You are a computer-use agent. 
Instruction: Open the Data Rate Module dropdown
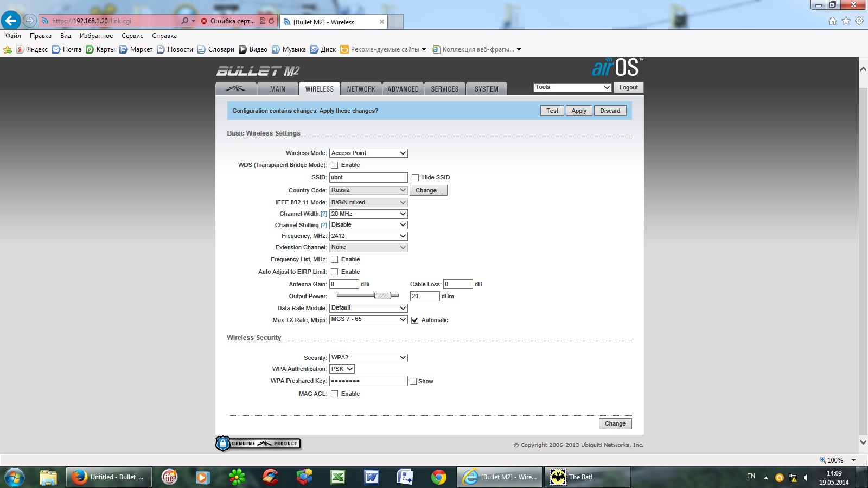[x=368, y=308]
